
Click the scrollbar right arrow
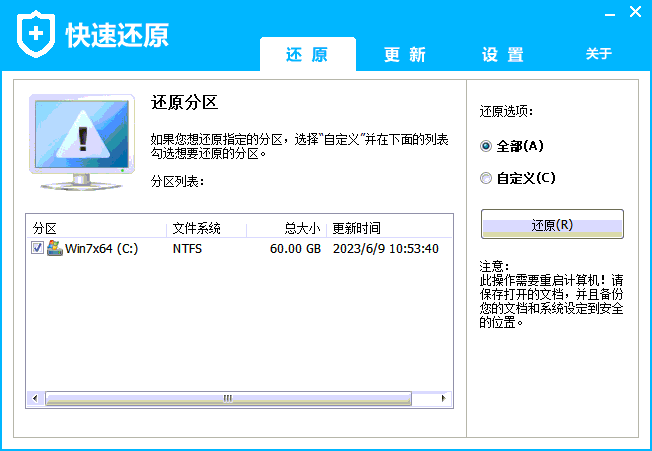443,398
